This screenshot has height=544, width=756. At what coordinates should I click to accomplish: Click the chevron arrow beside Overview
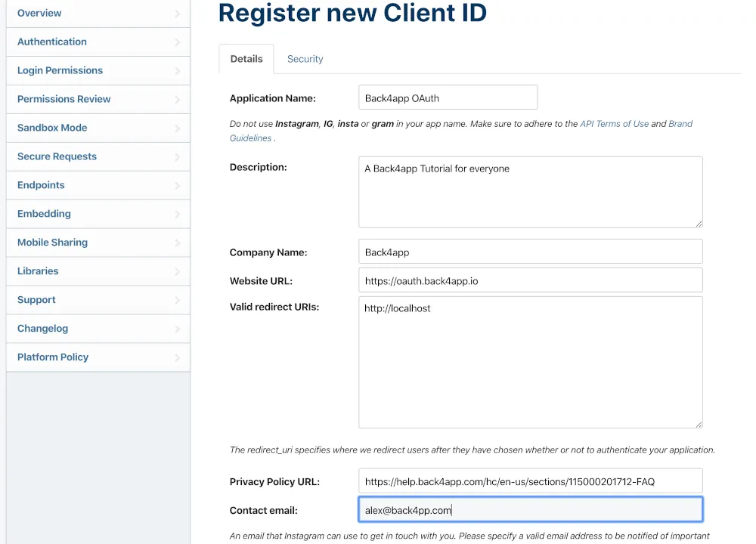(178, 14)
